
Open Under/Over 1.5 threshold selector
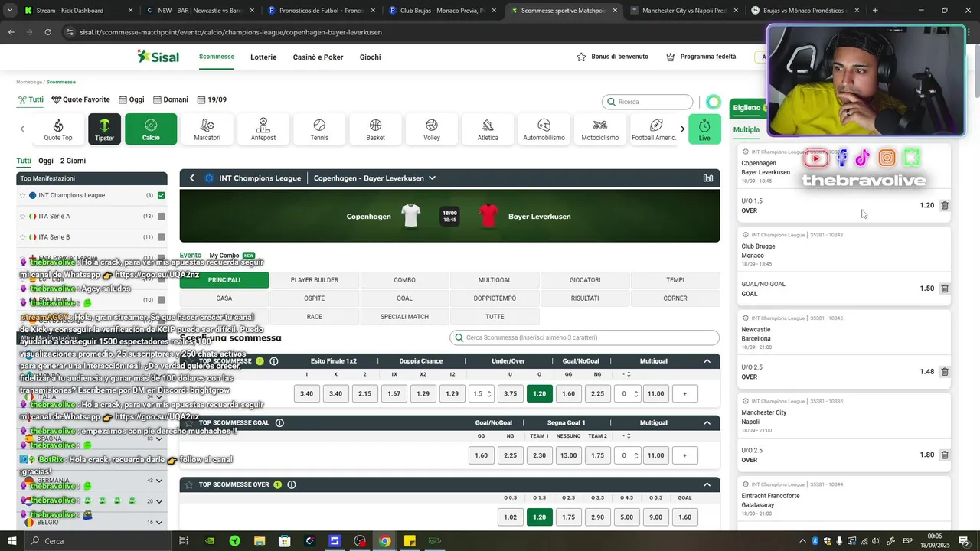[481, 393]
